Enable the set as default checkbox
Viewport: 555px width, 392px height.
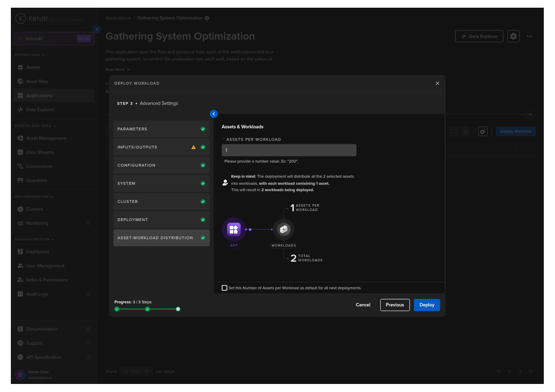[225, 288]
